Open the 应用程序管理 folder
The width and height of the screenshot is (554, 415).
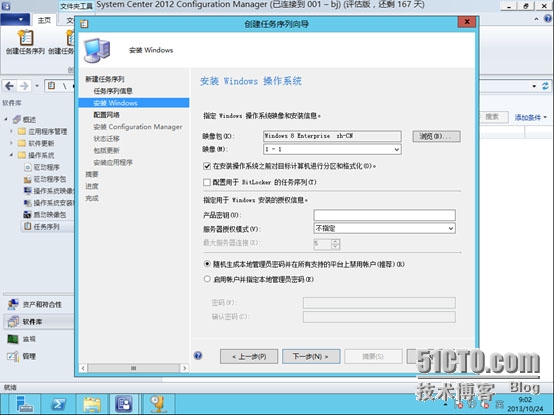pyautogui.click(x=43, y=131)
